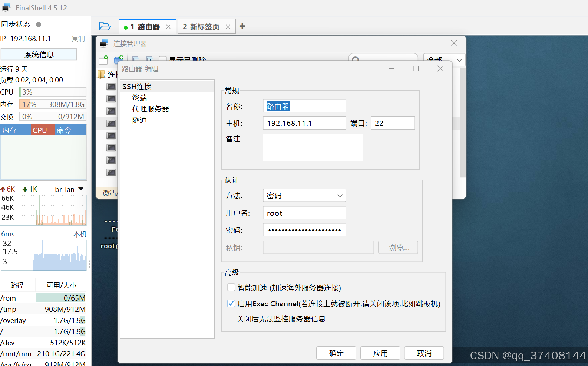Select the /dev disk row

coord(43,343)
